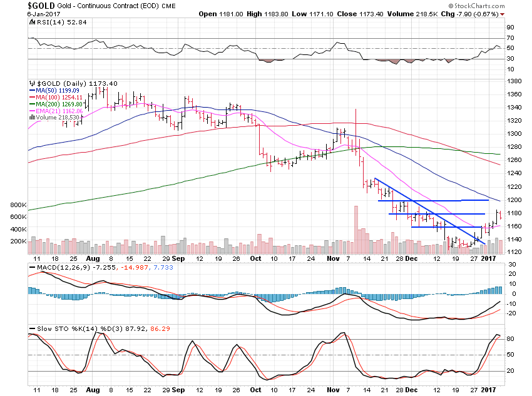
Task: Click the 'Volume 218.5K' header value
Action: pyautogui.click(x=412, y=14)
